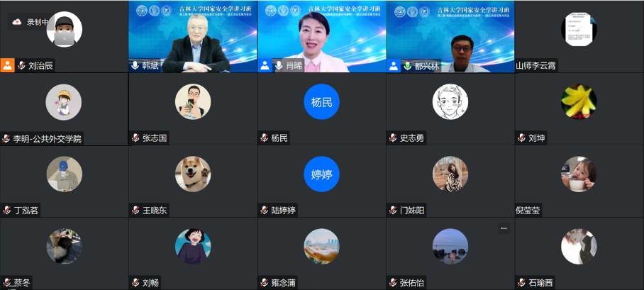This screenshot has height=290, width=644.
Task: Select the shiba dog avatar of 王晓东
Action: [193, 174]
